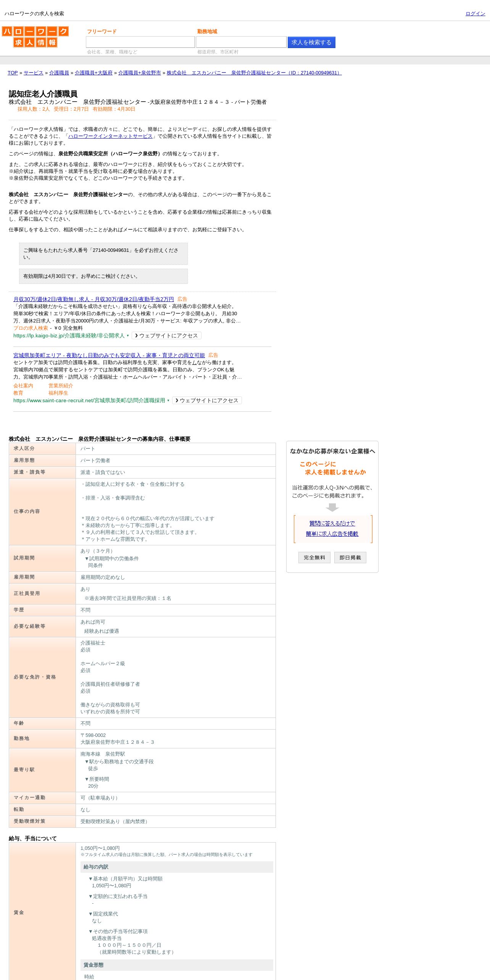
Task: Focus the 勤務地域 input field
Action: pyautogui.click(x=241, y=42)
